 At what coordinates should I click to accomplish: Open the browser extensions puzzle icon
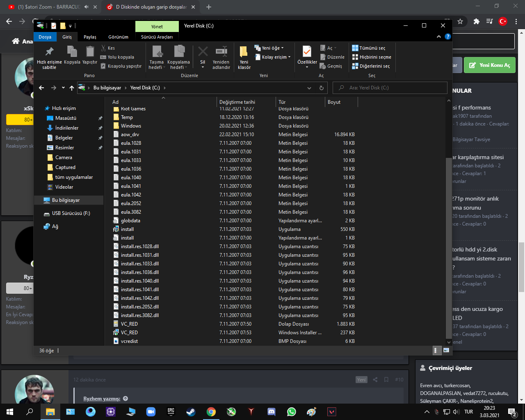(476, 21)
